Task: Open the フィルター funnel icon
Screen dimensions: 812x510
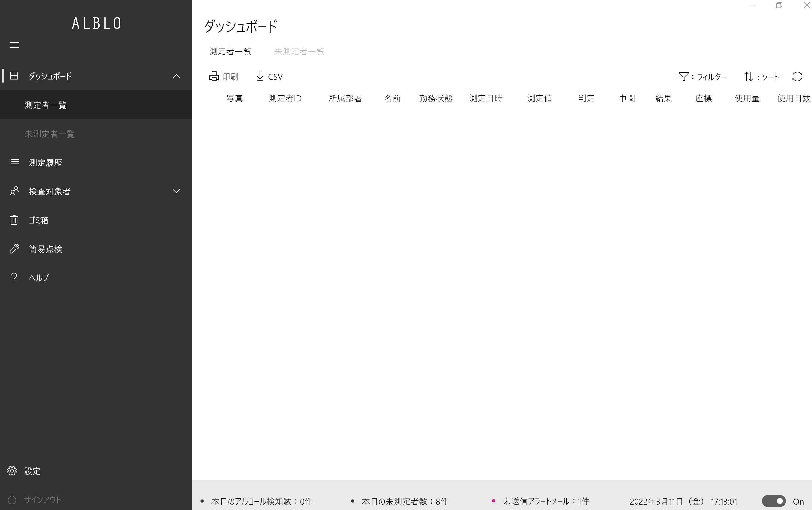Action: pos(683,76)
